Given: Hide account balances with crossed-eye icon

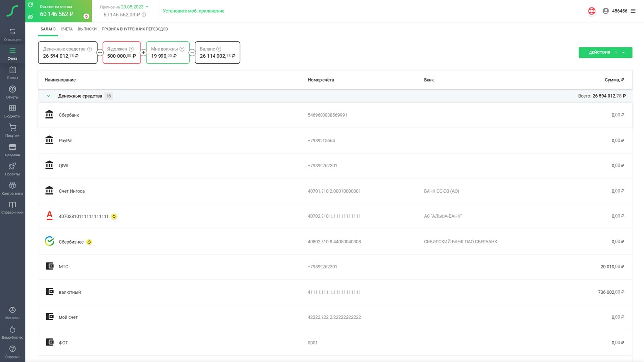Looking at the screenshot, I should click(x=30, y=17).
